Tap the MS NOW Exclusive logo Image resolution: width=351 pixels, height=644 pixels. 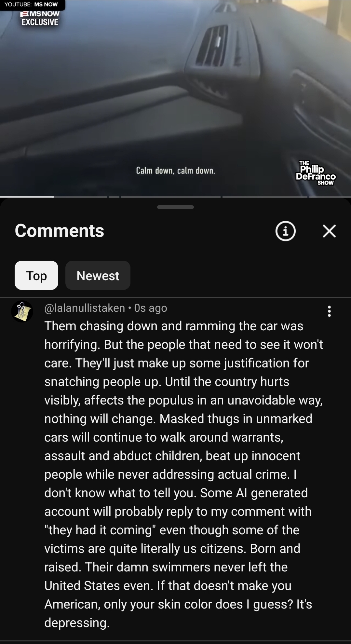(40, 18)
